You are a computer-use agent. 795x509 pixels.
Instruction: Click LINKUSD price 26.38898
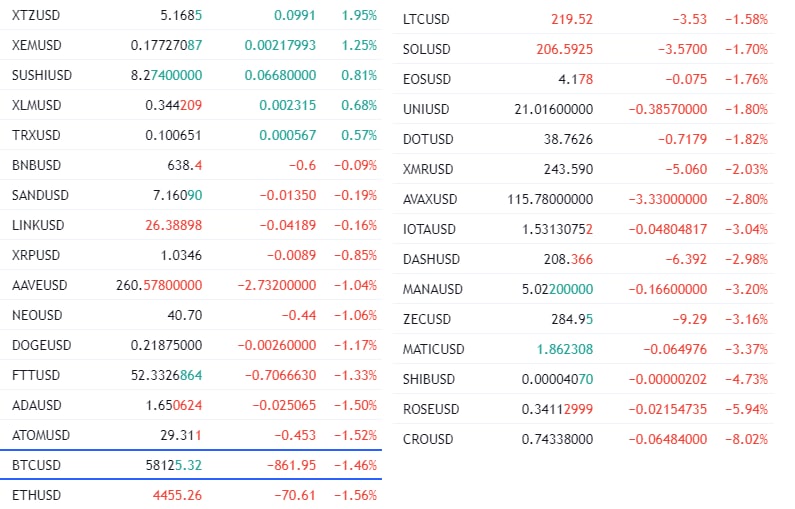174,225
